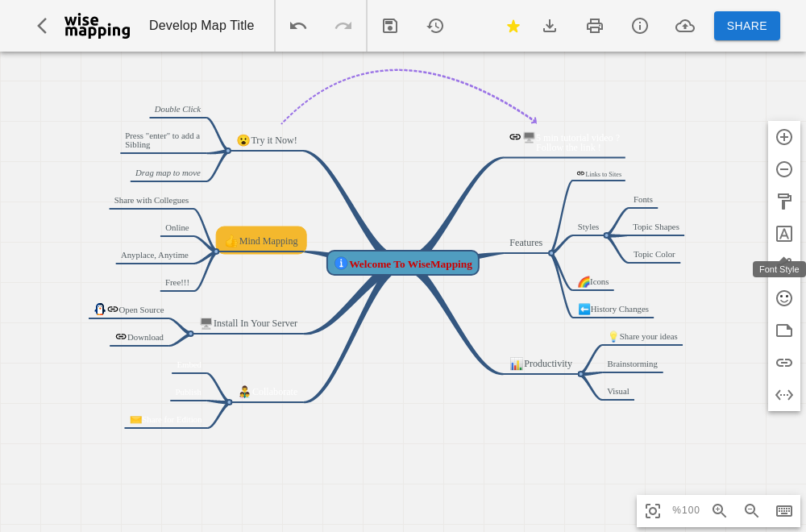This screenshot has height=532, width=806.
Task: Select the Collaborate topic
Action: click(x=268, y=392)
